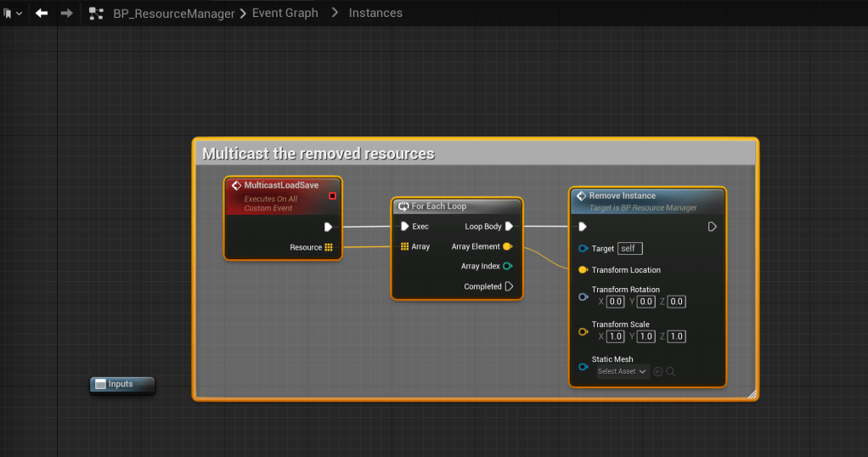Click the Remove Instance output exec pin
Image resolution: width=868 pixels, height=457 pixels.
[x=712, y=227]
